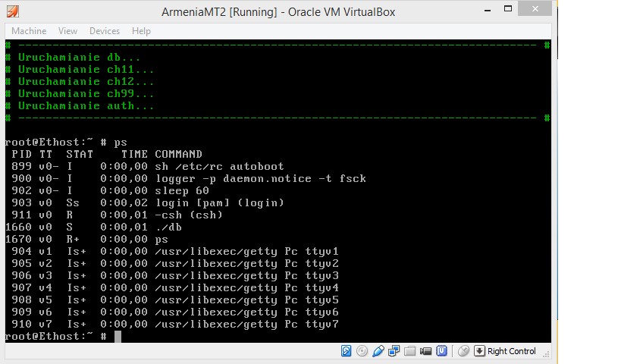Image resolution: width=621 pixels, height=364 pixels.
Task: Click the COMMAND column header
Action: pos(178,154)
